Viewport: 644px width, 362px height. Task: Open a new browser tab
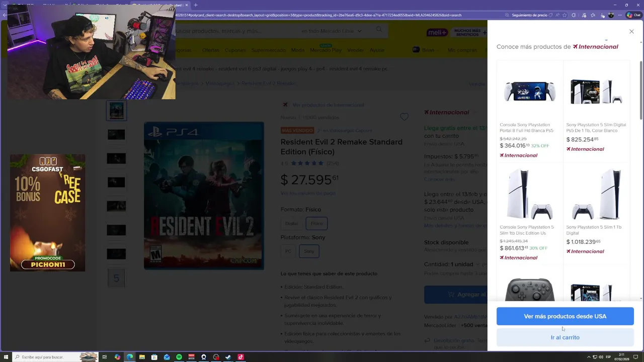click(196, 5)
